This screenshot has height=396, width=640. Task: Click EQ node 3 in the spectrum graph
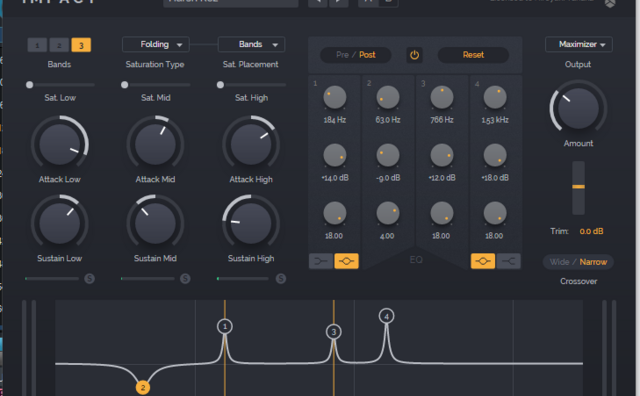coord(334,332)
